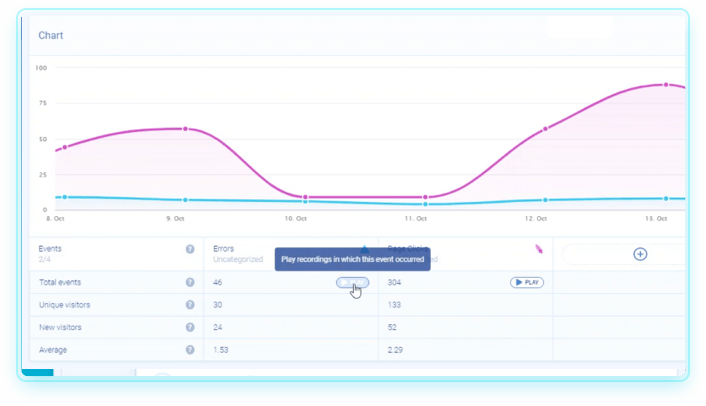Click the Chart panel title
Viewport: 706px width, 406px height.
coord(50,36)
